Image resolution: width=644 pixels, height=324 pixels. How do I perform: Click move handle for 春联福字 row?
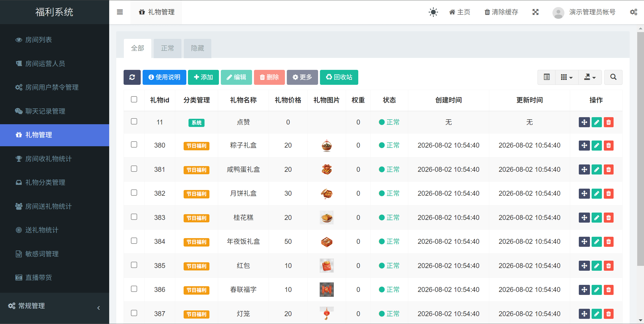coord(584,290)
